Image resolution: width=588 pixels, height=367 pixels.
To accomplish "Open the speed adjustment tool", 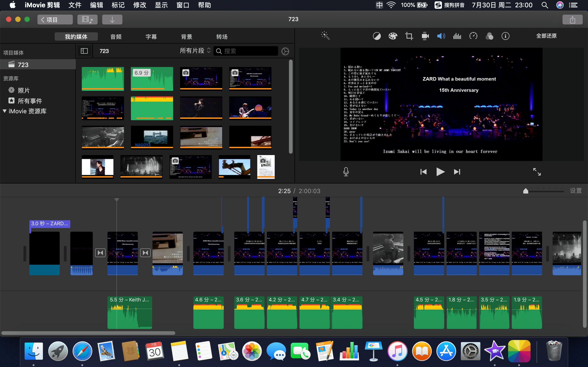I will pyautogui.click(x=473, y=36).
